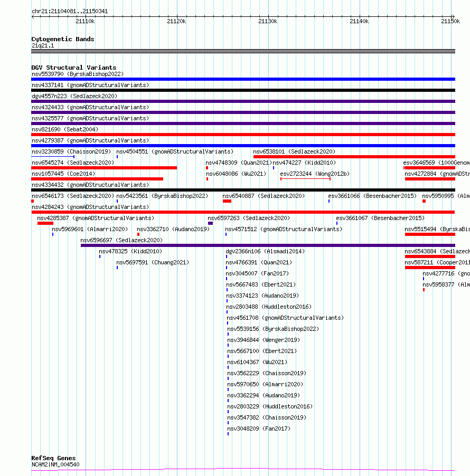Click nsv4334432 (gnomADStructuralVariants) label

(x=90, y=185)
